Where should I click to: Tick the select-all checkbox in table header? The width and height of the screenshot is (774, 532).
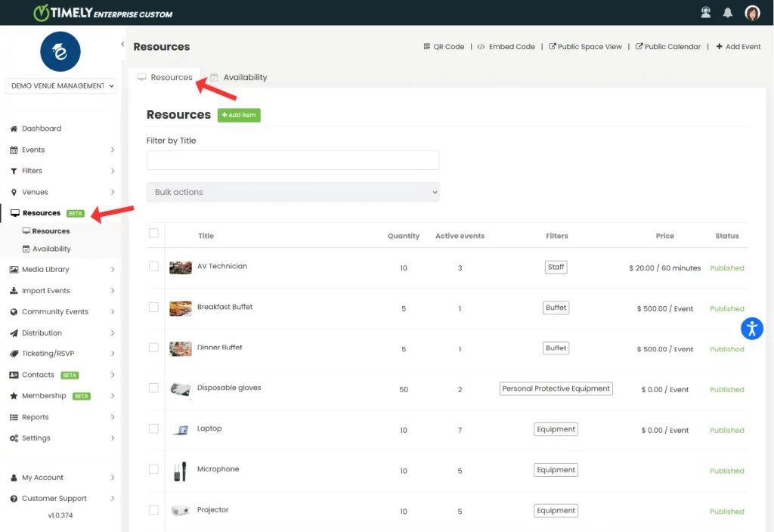pos(153,233)
